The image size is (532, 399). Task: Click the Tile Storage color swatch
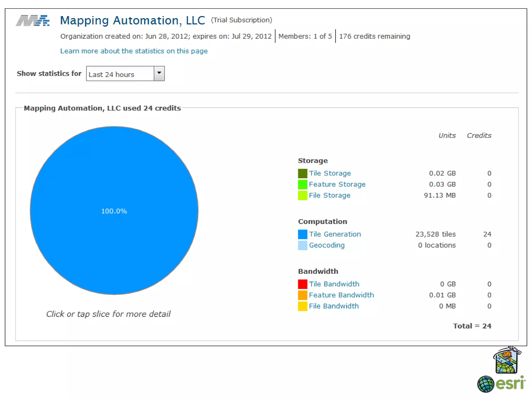302,173
